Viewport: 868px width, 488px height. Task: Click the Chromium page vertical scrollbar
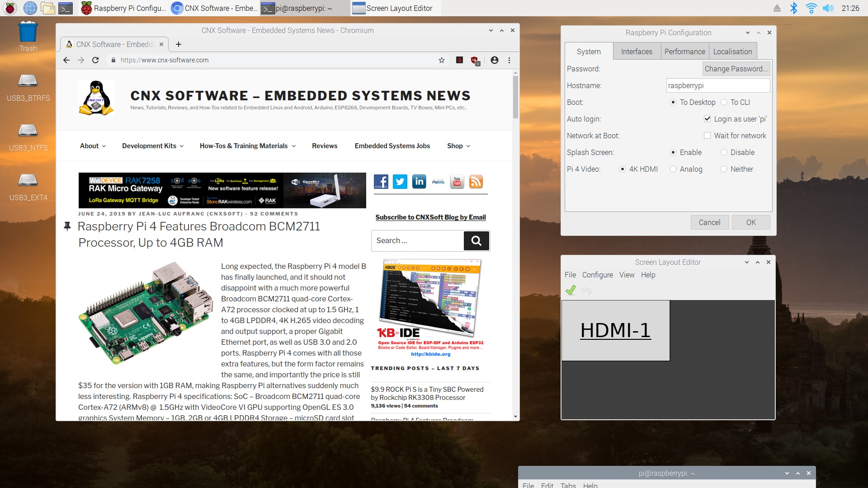(x=515, y=97)
